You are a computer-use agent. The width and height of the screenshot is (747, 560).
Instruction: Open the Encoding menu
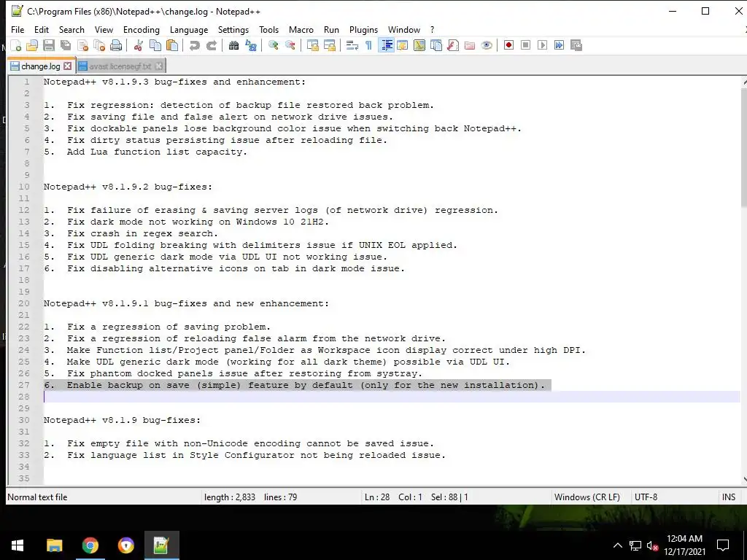(x=142, y=29)
